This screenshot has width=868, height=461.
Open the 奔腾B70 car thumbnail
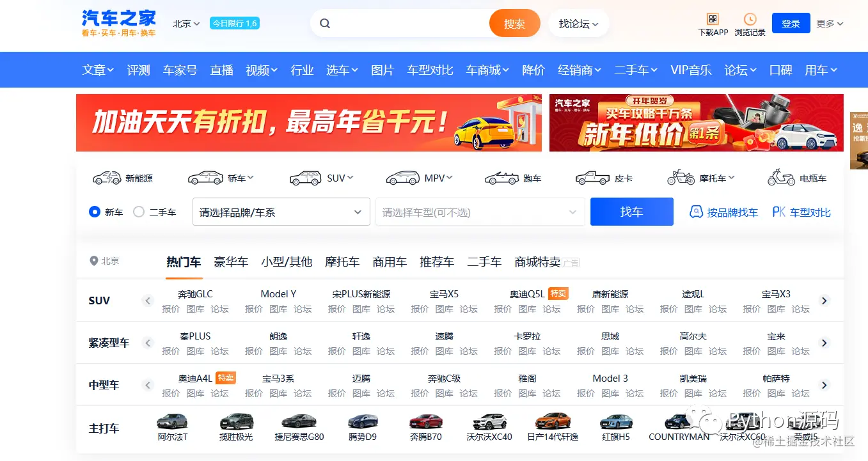tap(426, 421)
